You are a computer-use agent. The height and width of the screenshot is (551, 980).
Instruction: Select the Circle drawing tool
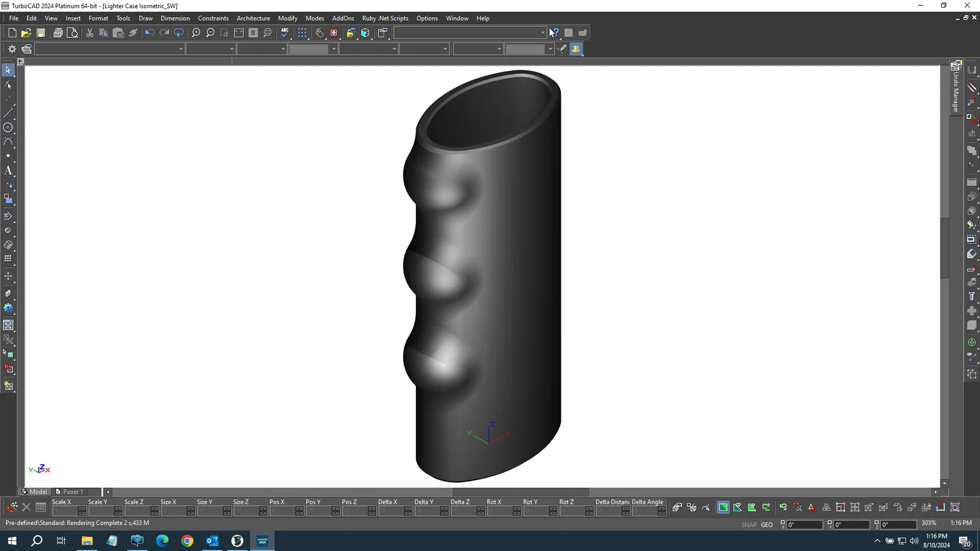pyautogui.click(x=8, y=127)
